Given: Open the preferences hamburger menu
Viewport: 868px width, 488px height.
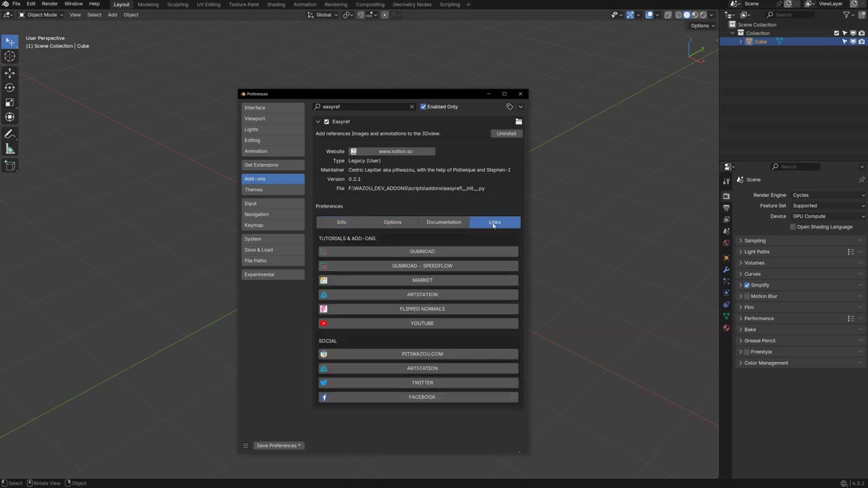Looking at the screenshot, I should point(245,445).
